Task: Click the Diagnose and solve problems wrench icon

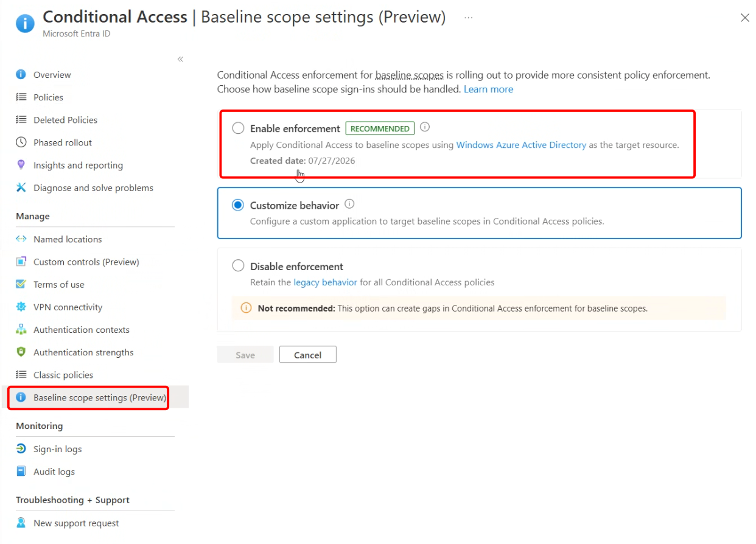Action: tap(21, 187)
